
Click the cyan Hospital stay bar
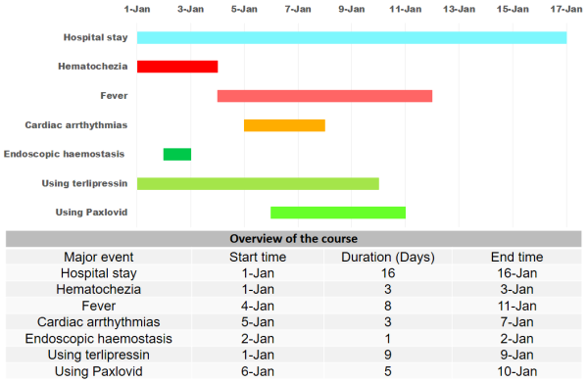pos(352,37)
